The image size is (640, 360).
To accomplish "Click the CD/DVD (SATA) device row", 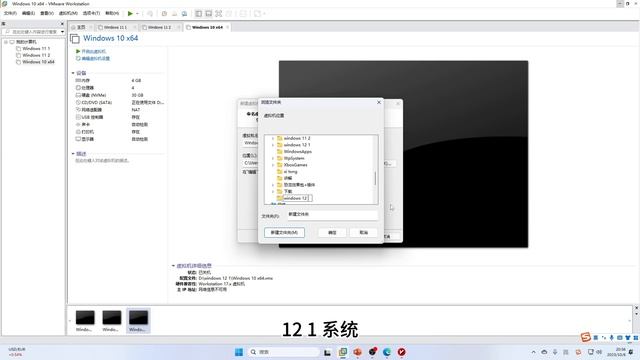I will pos(119,102).
